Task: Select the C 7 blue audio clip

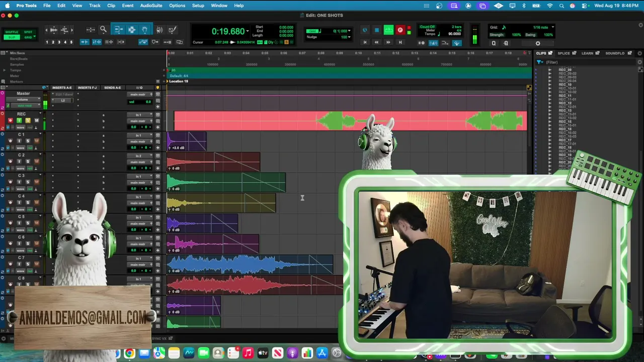Action: 250,264
